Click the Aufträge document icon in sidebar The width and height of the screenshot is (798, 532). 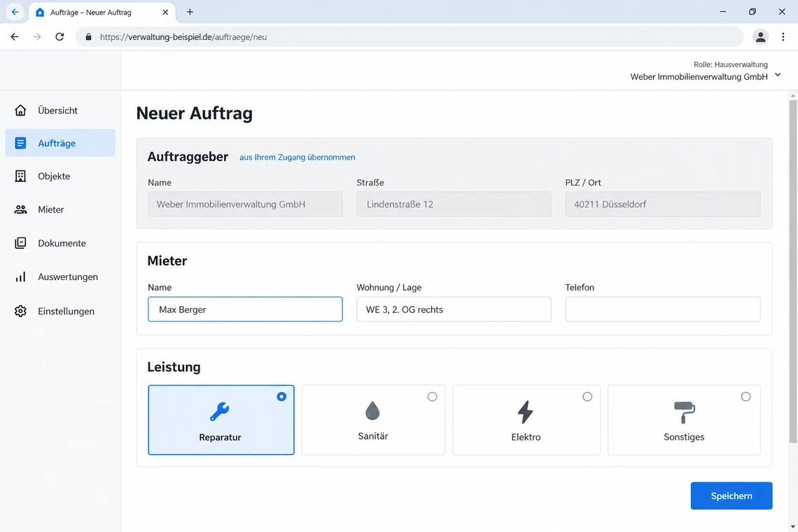(20, 143)
